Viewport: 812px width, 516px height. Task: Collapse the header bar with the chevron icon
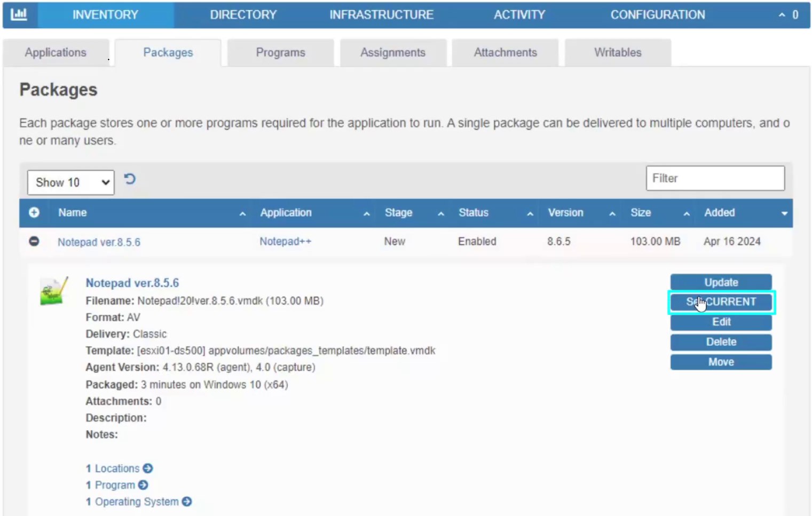coord(783,14)
